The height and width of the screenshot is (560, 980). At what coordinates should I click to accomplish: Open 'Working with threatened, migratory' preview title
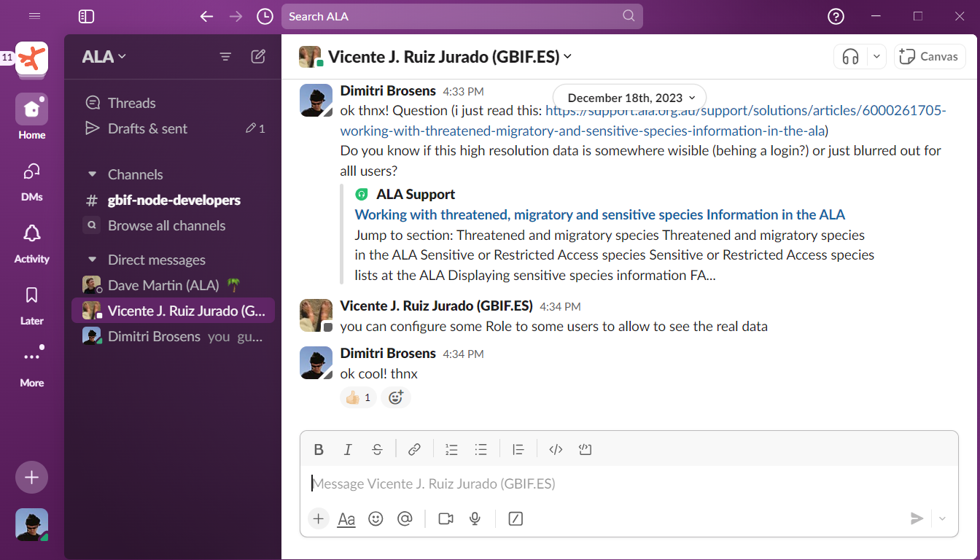click(x=599, y=214)
